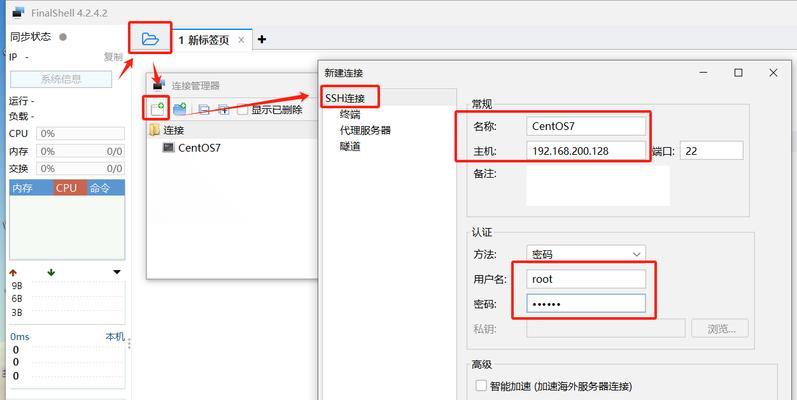Click the 交换 usage 0% bar
This screenshot has width=797, height=400.
[x=80, y=168]
